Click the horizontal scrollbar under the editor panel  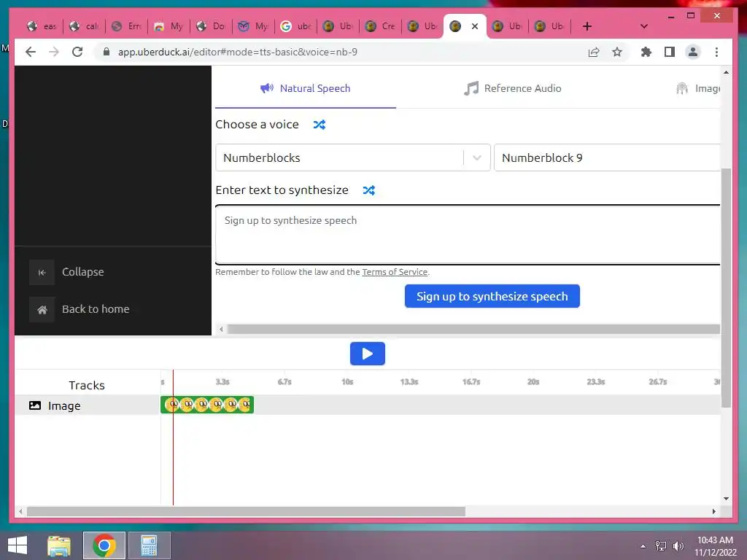[473, 329]
